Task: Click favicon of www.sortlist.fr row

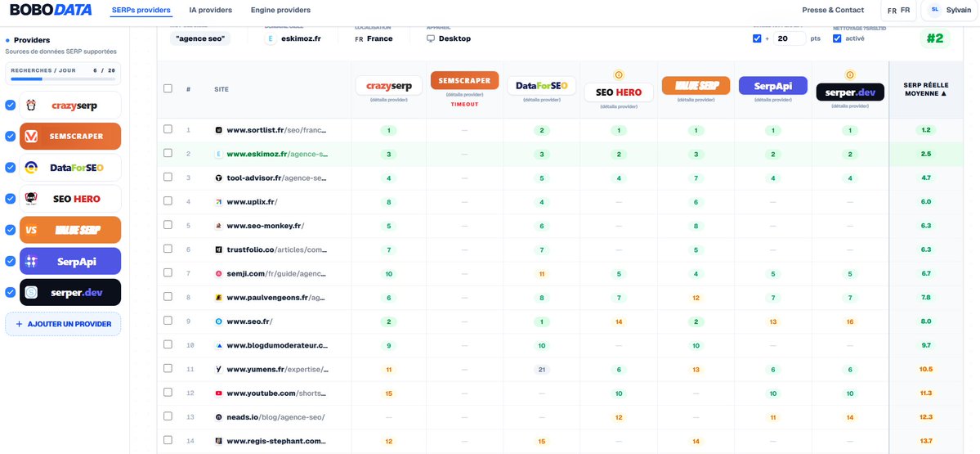Action: pyautogui.click(x=219, y=130)
